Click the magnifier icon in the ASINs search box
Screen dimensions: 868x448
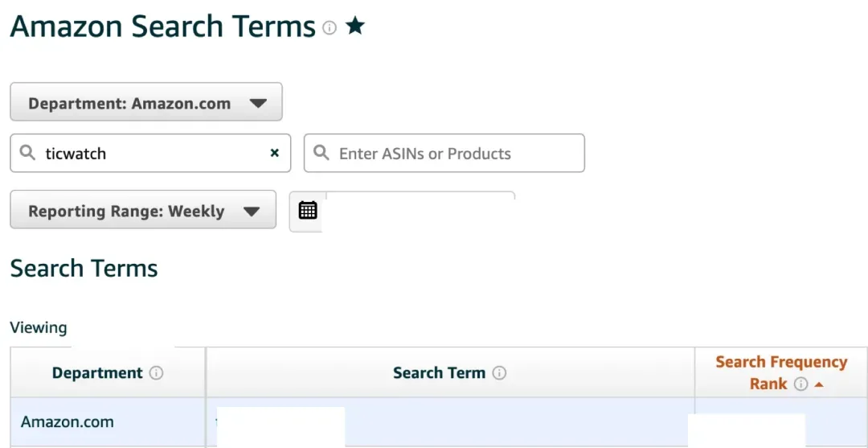point(321,152)
